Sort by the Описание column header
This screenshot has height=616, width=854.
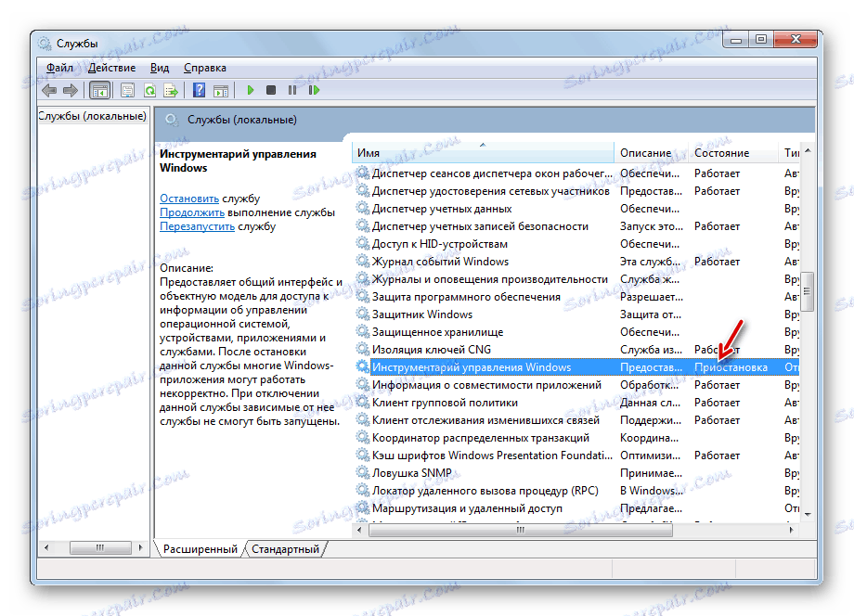pyautogui.click(x=651, y=153)
